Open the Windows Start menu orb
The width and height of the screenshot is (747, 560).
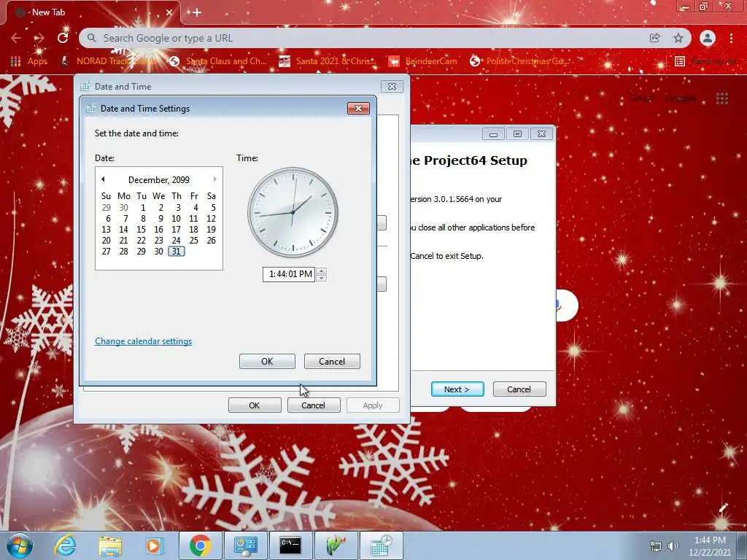(20, 545)
